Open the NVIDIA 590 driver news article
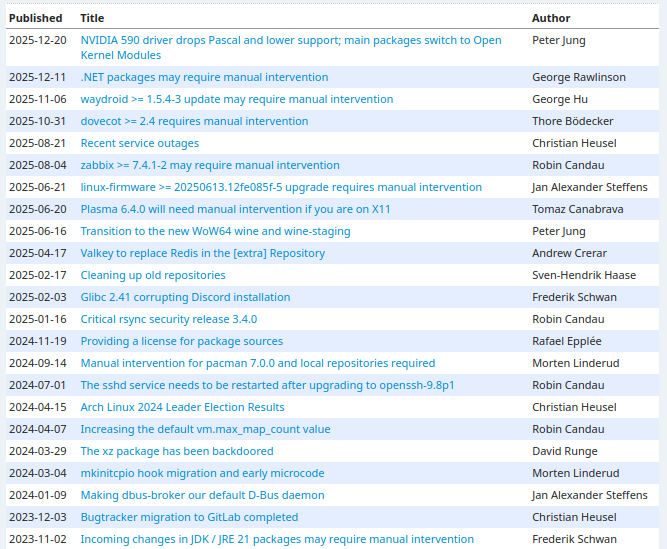667x549 pixels. click(291, 48)
